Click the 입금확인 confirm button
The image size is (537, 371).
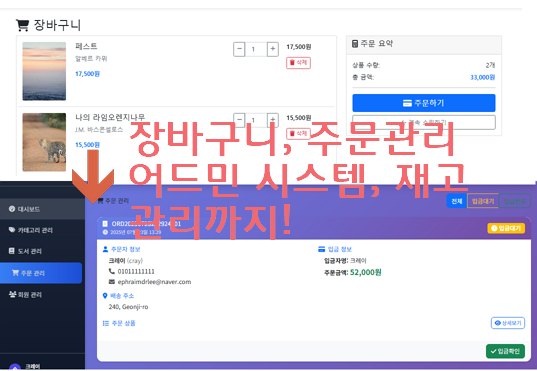(505, 351)
